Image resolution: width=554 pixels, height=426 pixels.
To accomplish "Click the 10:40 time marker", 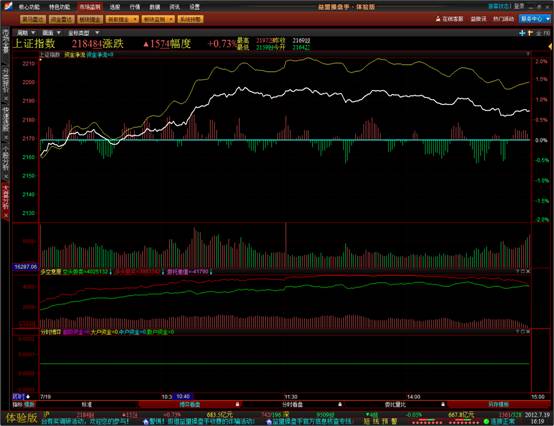I will [183, 397].
